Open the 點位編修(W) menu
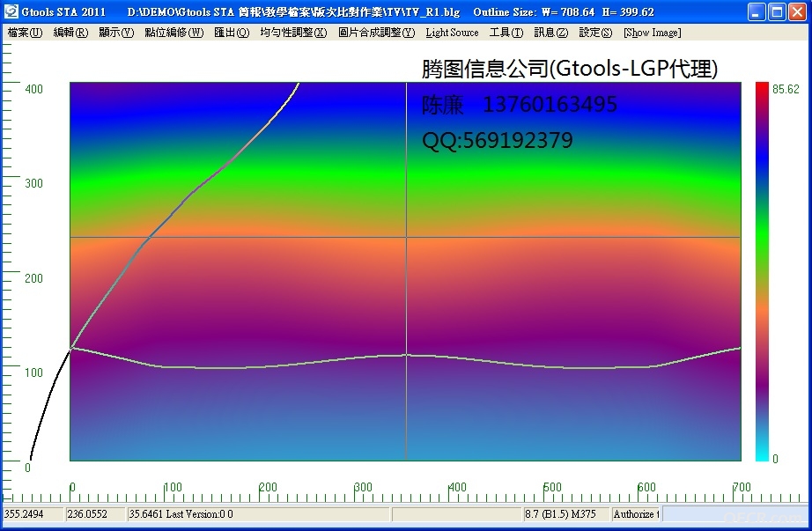This screenshot has width=812, height=531. (x=174, y=33)
